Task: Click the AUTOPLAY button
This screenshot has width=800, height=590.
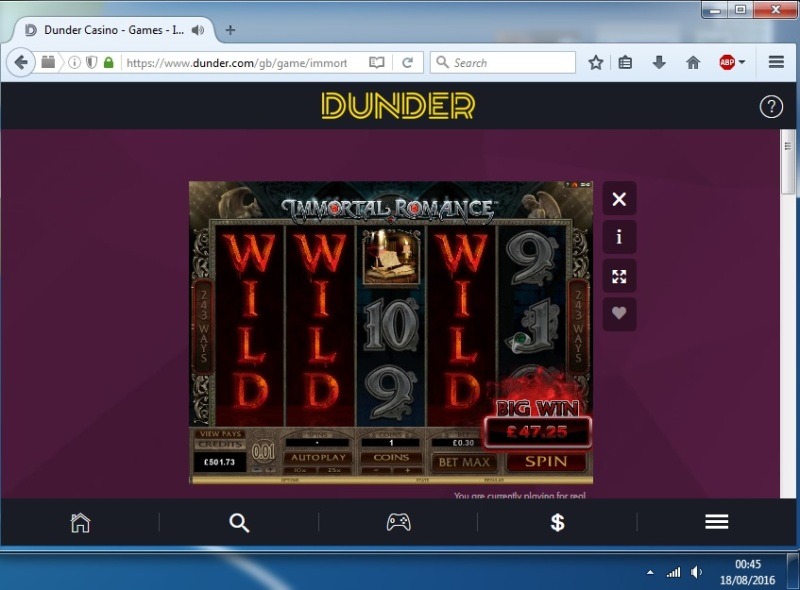Action: [318, 457]
